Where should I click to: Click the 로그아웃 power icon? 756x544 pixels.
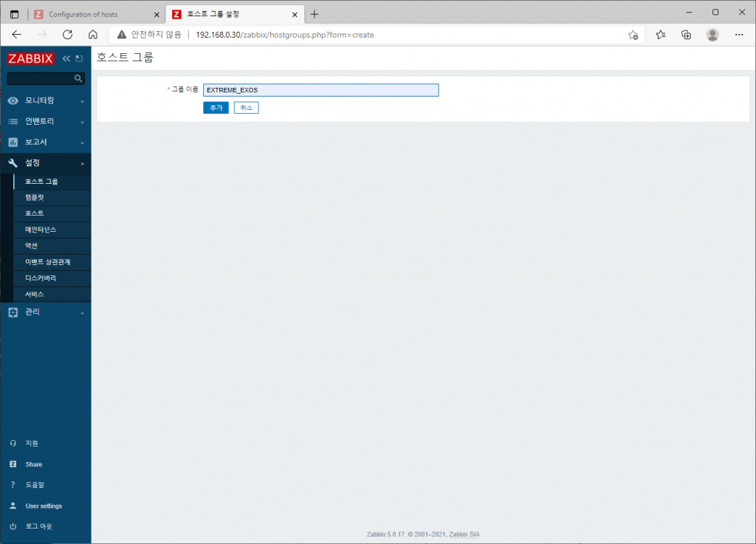pos(14,526)
